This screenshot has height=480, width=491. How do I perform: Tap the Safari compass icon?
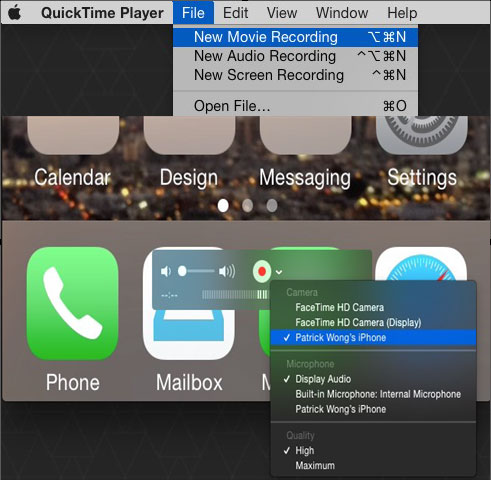coord(421,263)
